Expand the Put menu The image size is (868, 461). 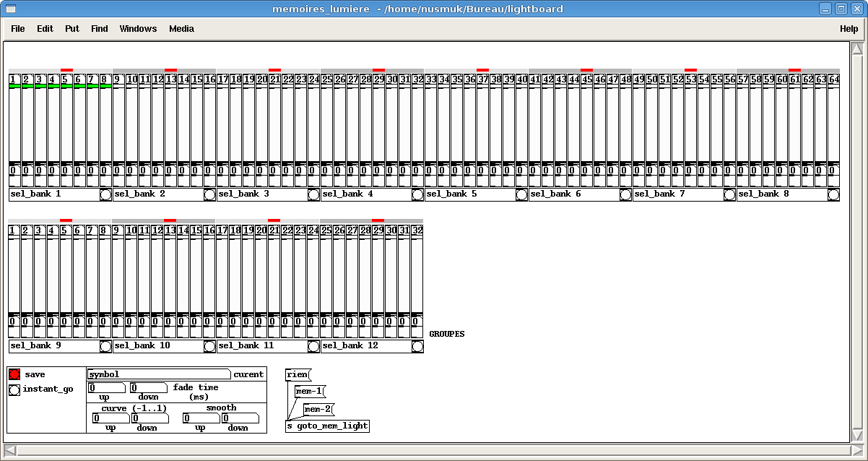click(72, 29)
